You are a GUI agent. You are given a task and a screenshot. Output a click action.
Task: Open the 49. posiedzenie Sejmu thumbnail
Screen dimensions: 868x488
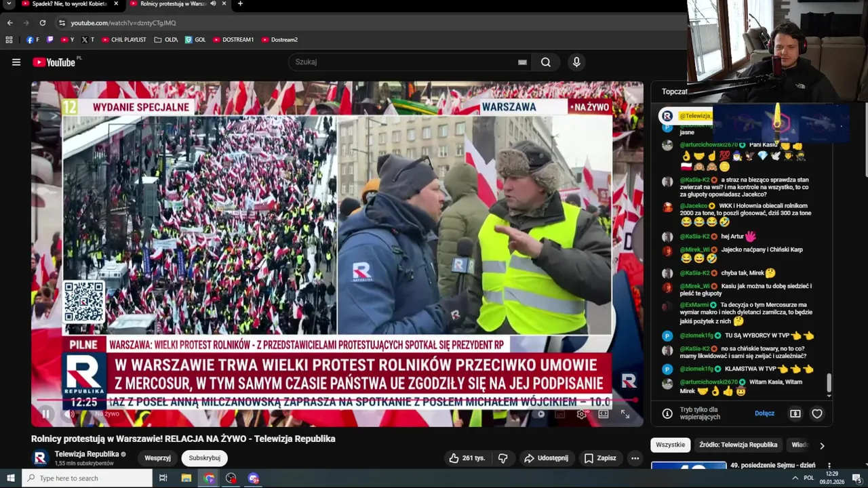(688, 466)
